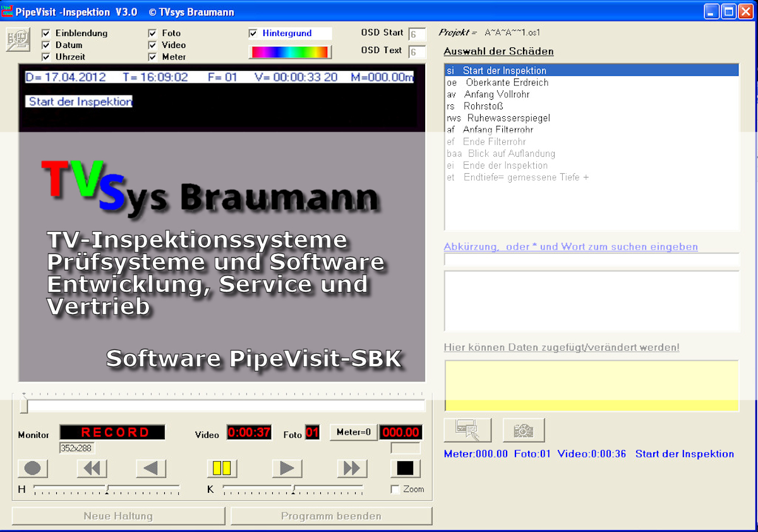This screenshot has width=758, height=532.
Task: Select 'et Endtiefe= gemessene Tiefe +' entry
Action: click(592, 178)
